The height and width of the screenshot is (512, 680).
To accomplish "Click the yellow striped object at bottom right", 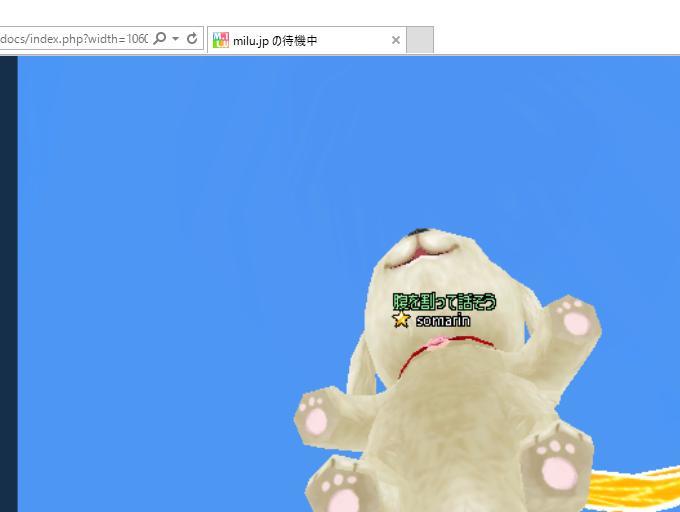I will [632, 490].
